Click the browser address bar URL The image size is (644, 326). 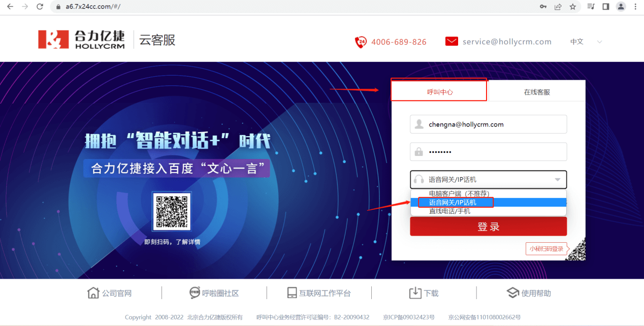click(93, 7)
